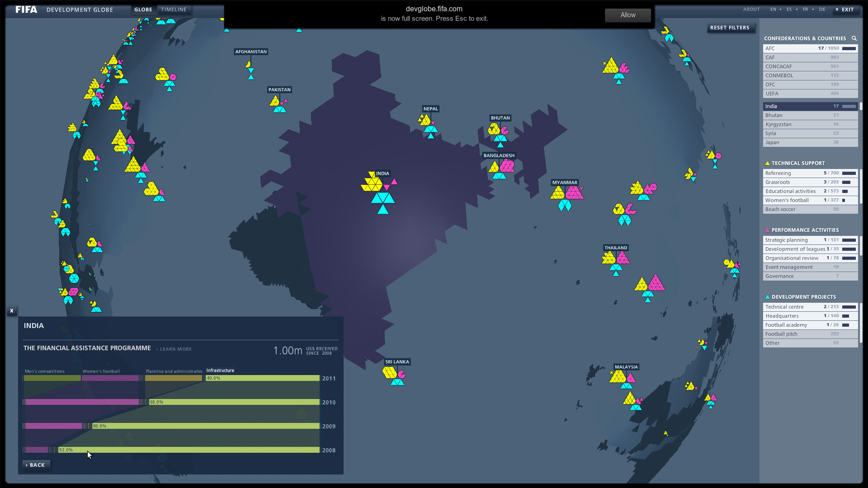Viewport: 868px width, 488px height.
Task: Click the Back button in India panel
Action: [x=36, y=465]
